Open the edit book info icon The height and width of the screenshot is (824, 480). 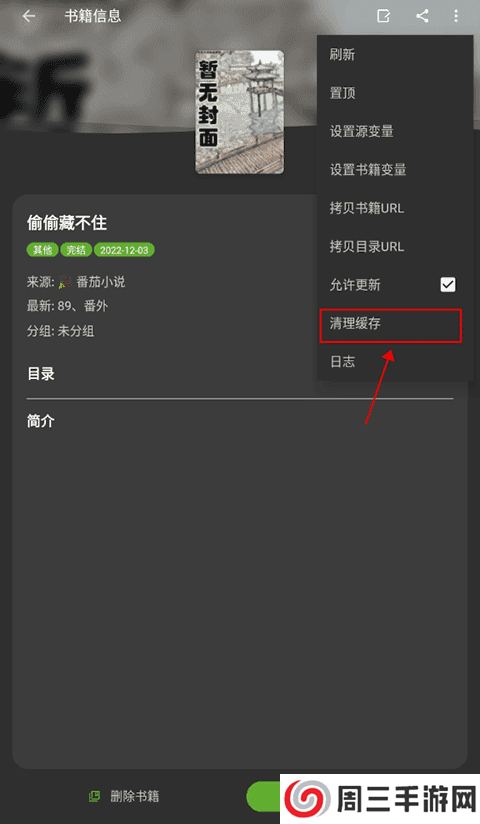click(384, 16)
